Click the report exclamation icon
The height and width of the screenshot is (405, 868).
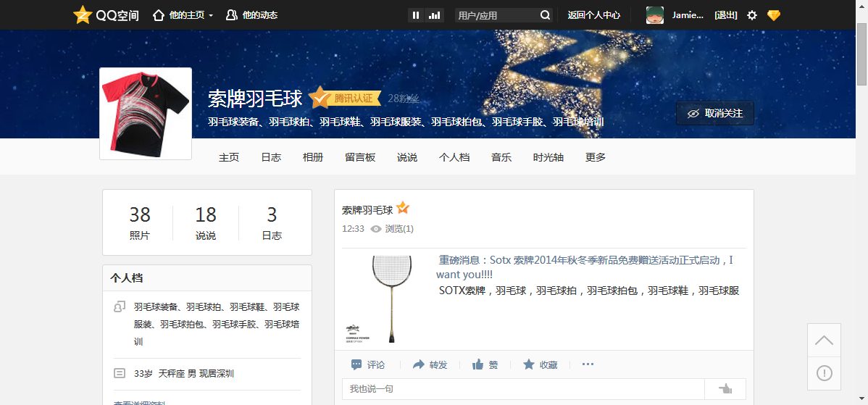click(x=825, y=373)
